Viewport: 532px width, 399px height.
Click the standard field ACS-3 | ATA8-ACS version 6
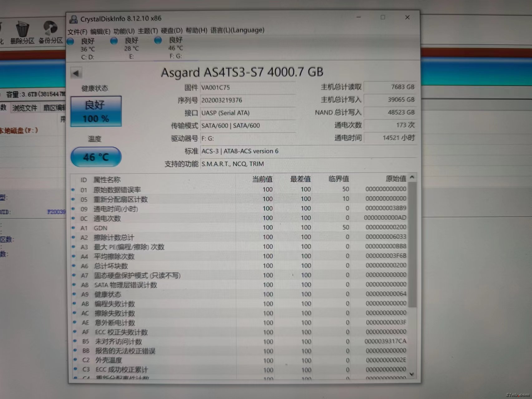click(308, 151)
